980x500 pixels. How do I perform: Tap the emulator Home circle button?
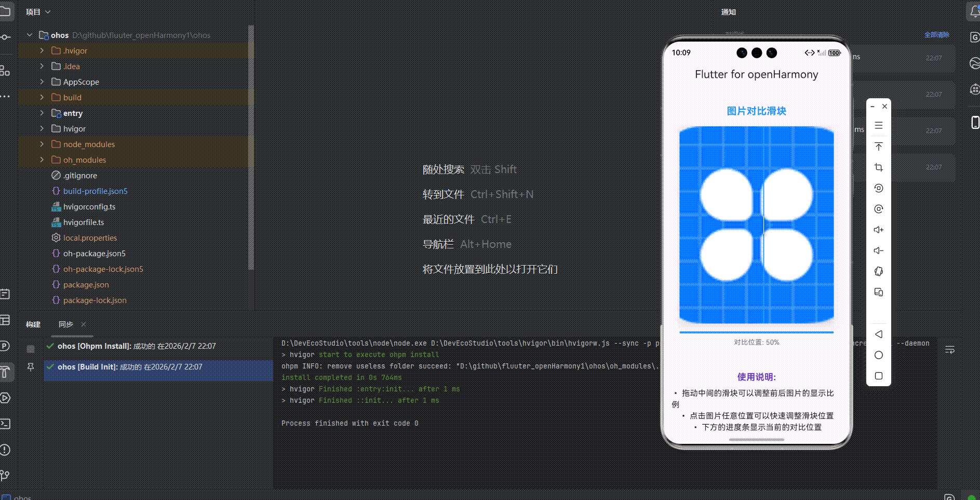tap(879, 355)
